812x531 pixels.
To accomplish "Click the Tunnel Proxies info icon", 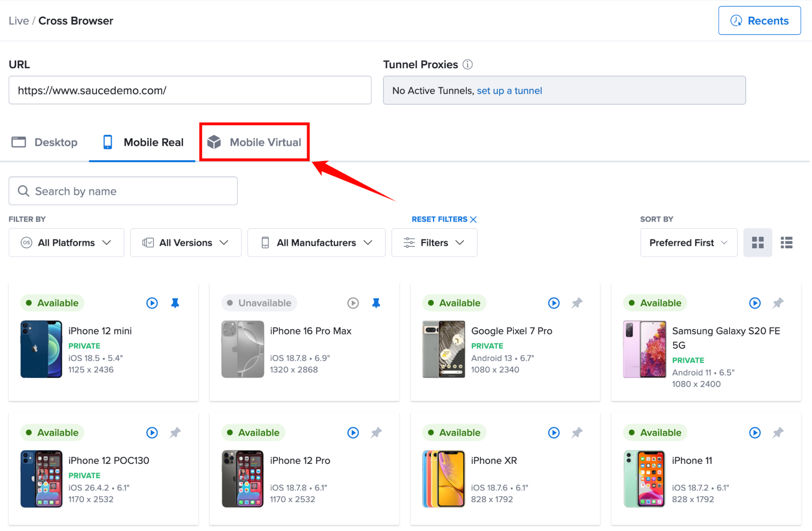I will coord(468,65).
